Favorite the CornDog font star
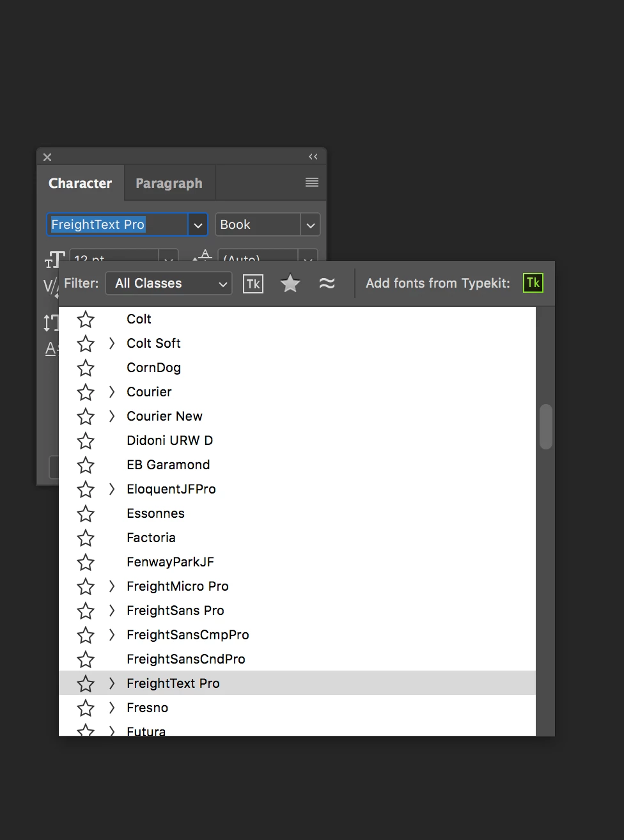624x840 pixels. (x=86, y=368)
